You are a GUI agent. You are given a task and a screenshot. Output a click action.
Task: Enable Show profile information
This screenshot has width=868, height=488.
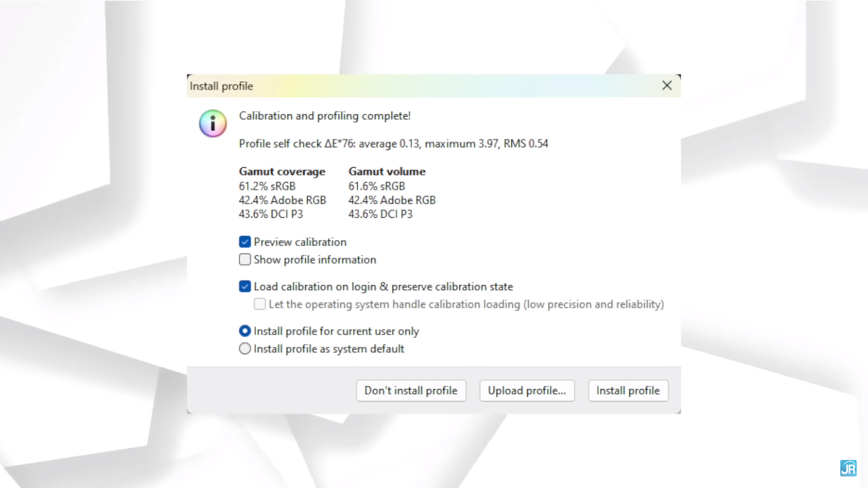[245, 260]
